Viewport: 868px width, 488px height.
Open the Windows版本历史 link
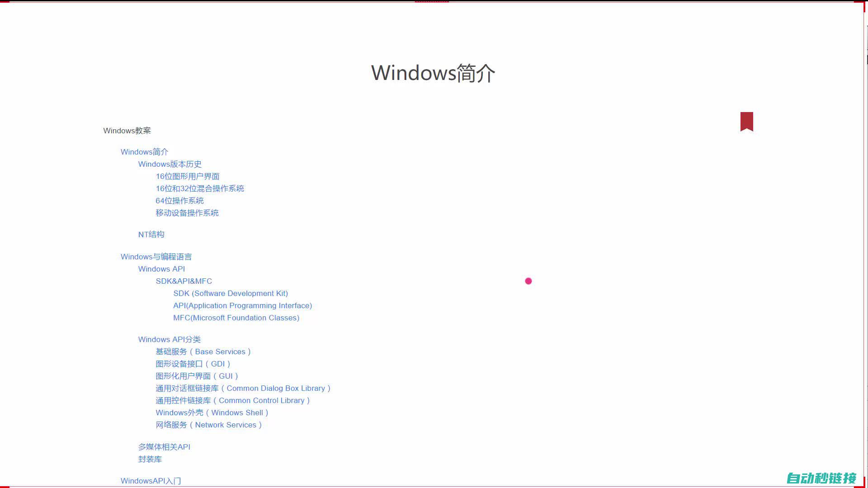(x=170, y=164)
